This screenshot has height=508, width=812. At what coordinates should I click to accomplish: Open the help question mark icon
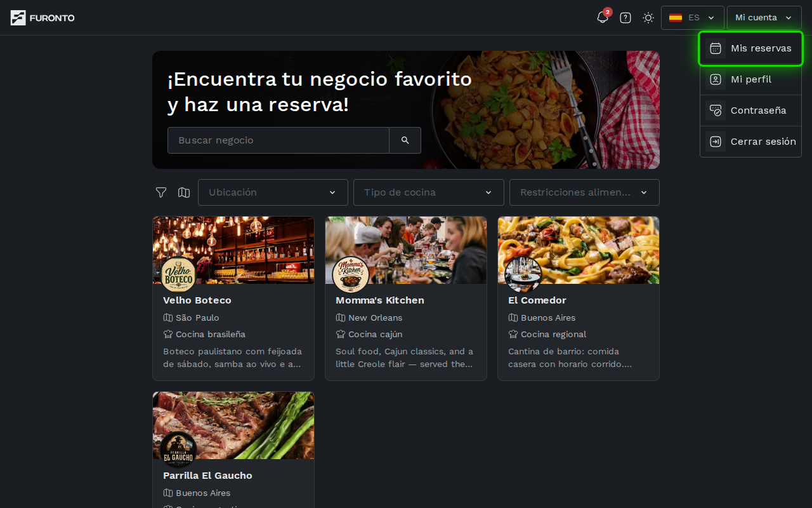[x=625, y=18]
